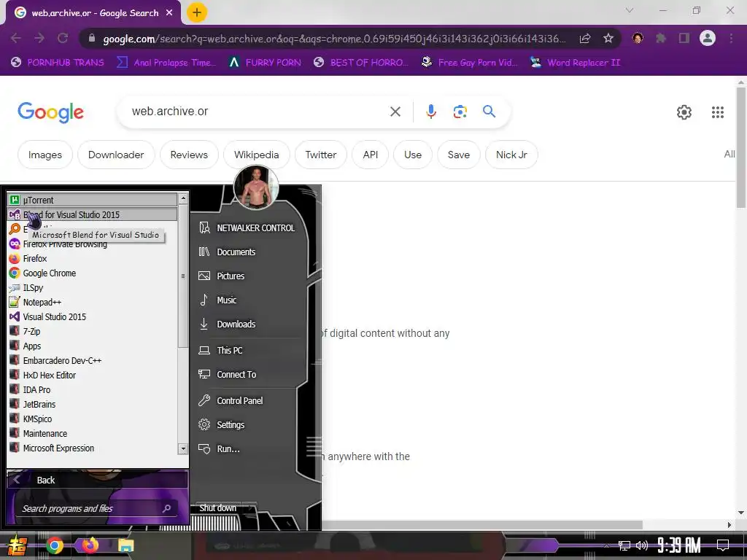Open Chrome from the taskbar
Image resolution: width=747 pixels, height=560 pixels.
55,545
